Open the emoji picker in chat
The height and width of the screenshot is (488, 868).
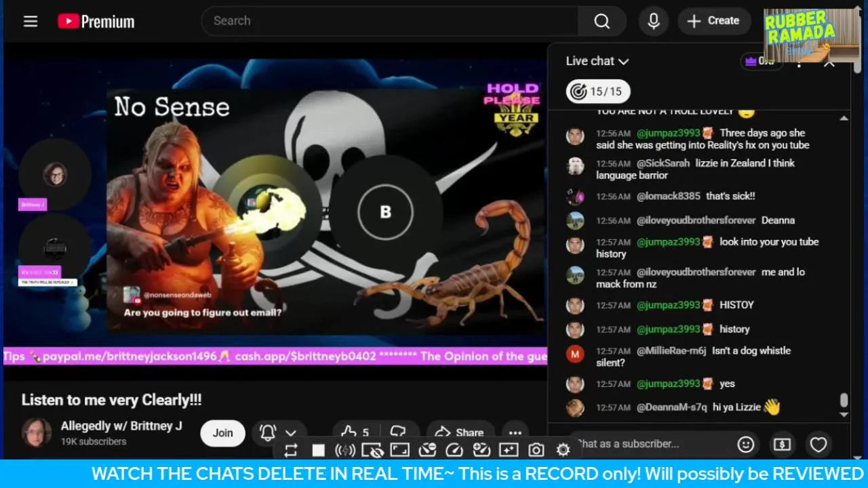[746, 445]
